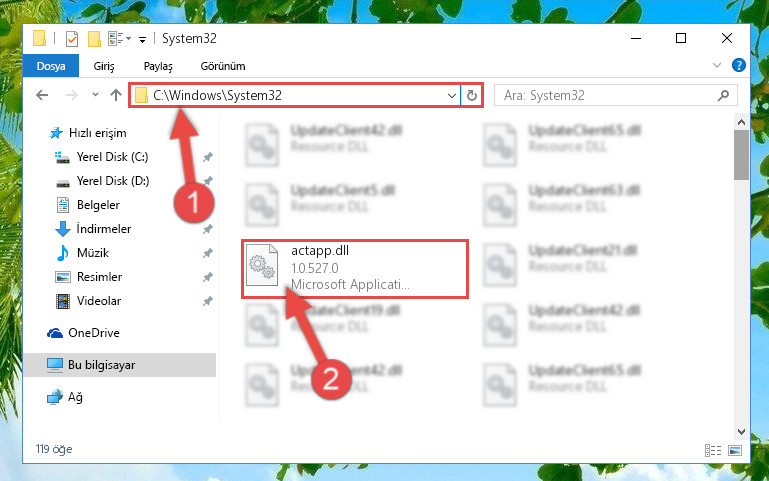Go up one folder level arrow
The height and width of the screenshot is (481, 769).
point(116,95)
